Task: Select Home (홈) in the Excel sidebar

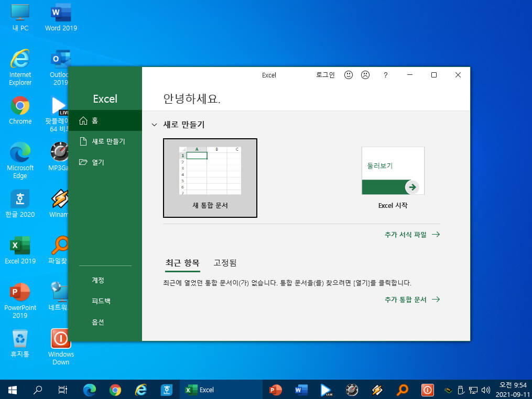Action: 105,120
